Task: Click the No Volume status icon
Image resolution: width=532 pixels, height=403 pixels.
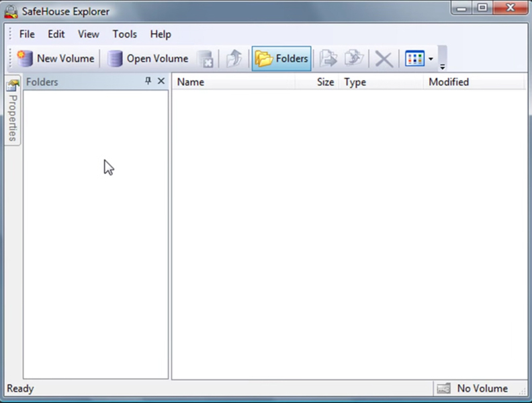Action: pos(443,388)
